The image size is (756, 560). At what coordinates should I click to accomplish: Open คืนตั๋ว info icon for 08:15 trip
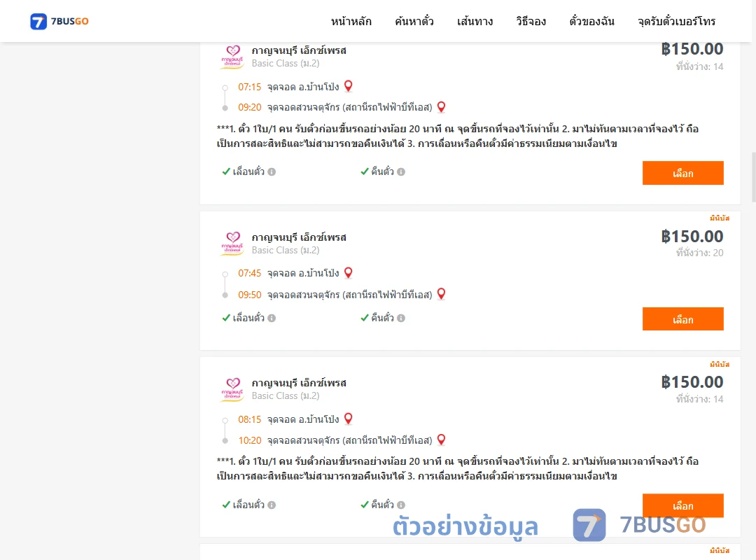pos(401,505)
